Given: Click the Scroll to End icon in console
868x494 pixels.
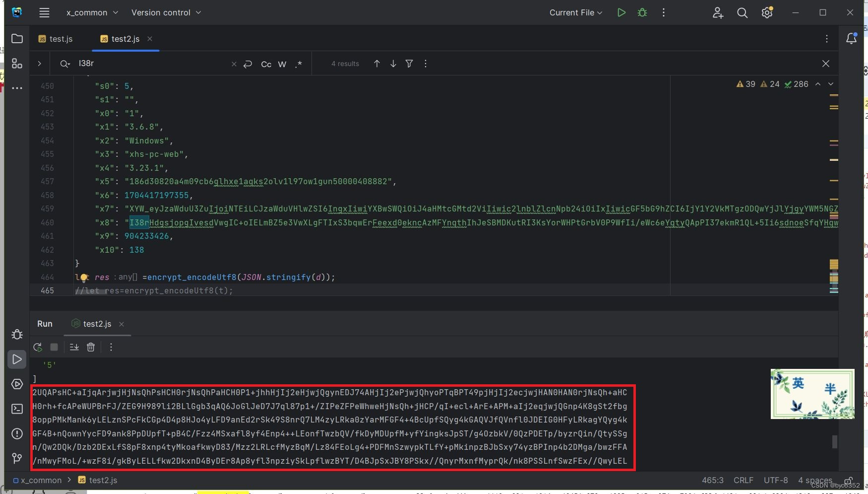Looking at the screenshot, I should [x=74, y=347].
